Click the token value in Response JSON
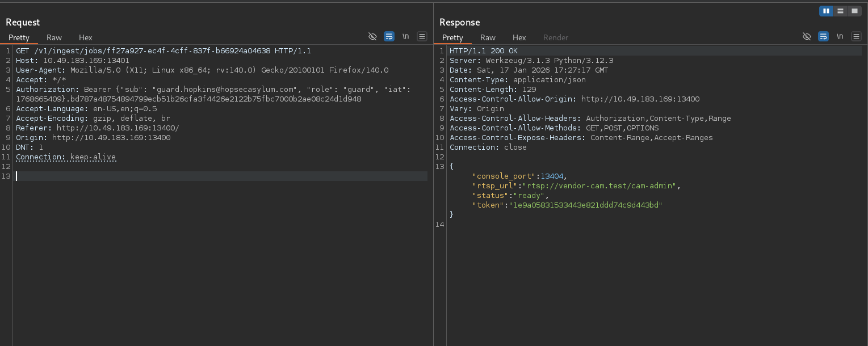Viewport: 868px width, 346px height. pos(585,205)
